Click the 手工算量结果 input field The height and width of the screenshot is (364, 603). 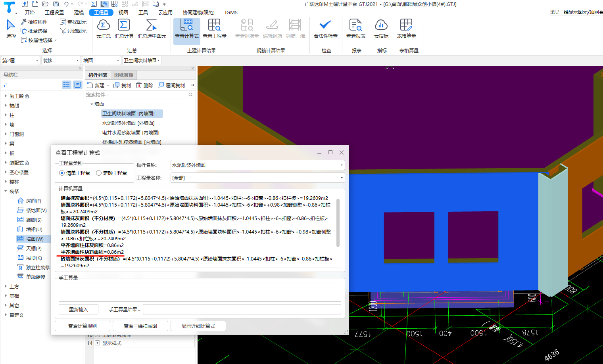pos(242,310)
